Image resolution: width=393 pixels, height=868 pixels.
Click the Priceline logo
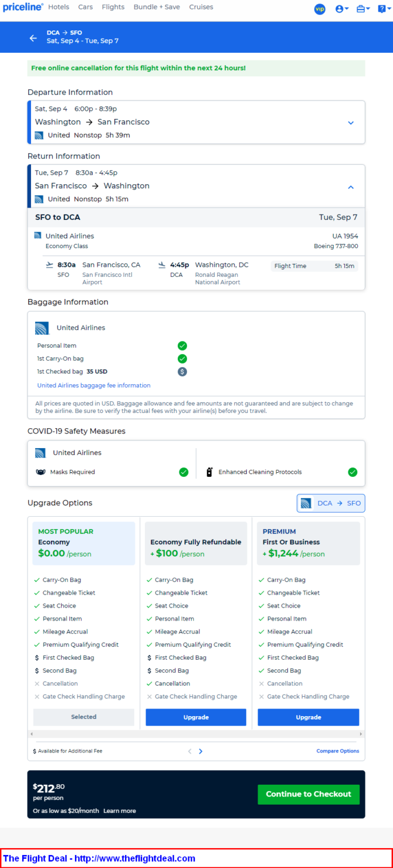[23, 7]
